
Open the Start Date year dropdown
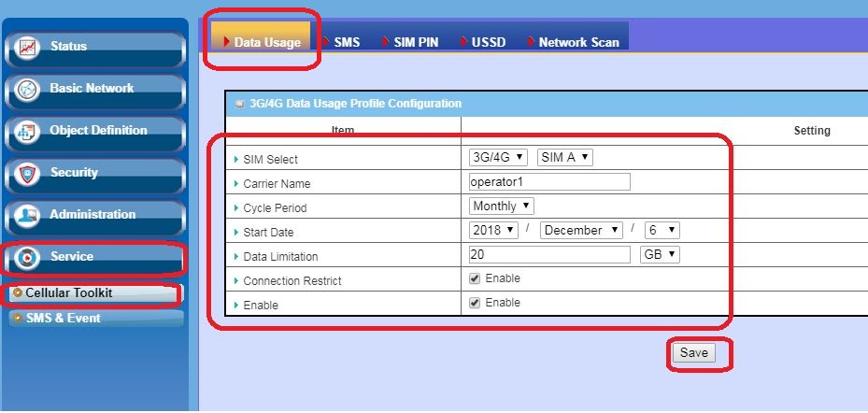pos(493,230)
